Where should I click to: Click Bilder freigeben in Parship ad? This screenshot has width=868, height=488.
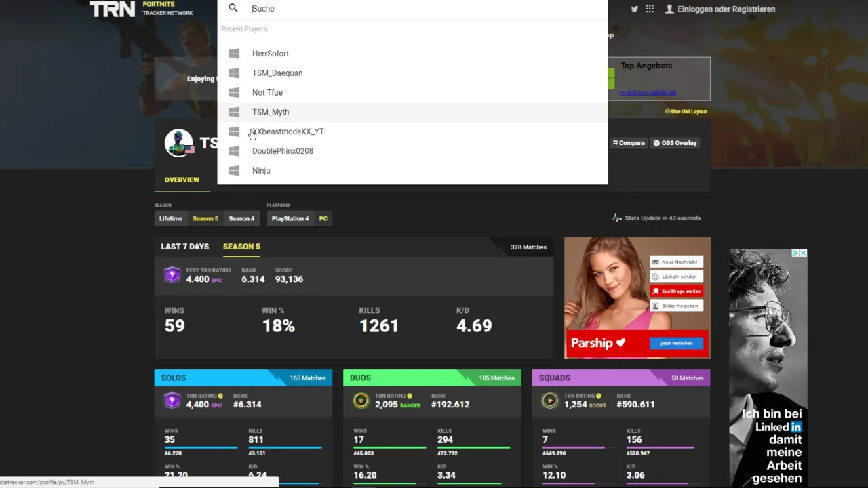coord(676,306)
